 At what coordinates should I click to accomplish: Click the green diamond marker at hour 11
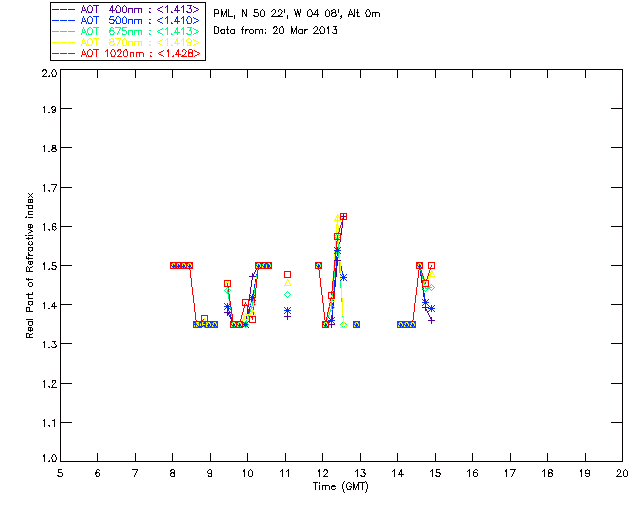pyautogui.click(x=287, y=294)
